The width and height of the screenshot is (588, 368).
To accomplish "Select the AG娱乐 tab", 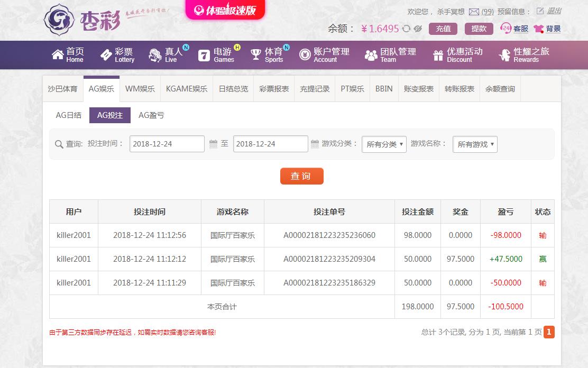I will point(101,89).
